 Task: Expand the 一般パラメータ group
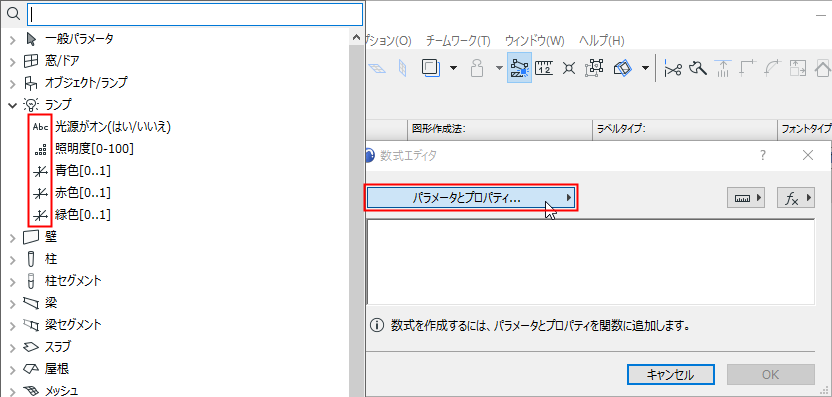click(13, 39)
